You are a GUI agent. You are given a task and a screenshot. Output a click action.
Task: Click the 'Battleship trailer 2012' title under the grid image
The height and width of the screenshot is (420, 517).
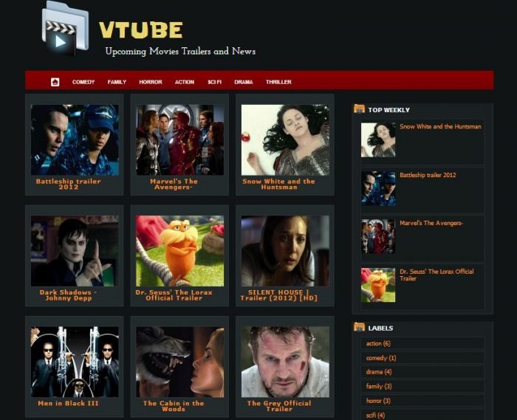(68, 184)
